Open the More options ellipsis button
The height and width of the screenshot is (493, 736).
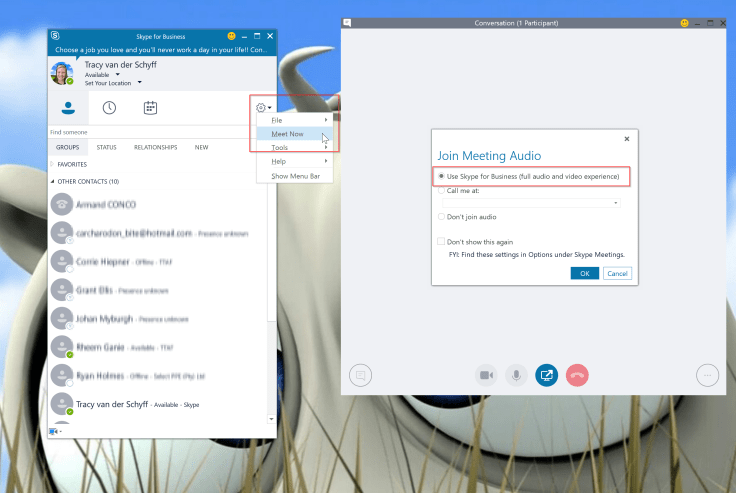tap(707, 375)
